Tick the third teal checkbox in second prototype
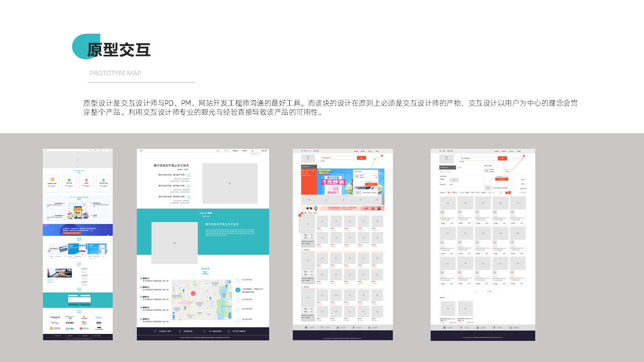The image size is (644, 362). [x=189, y=197]
